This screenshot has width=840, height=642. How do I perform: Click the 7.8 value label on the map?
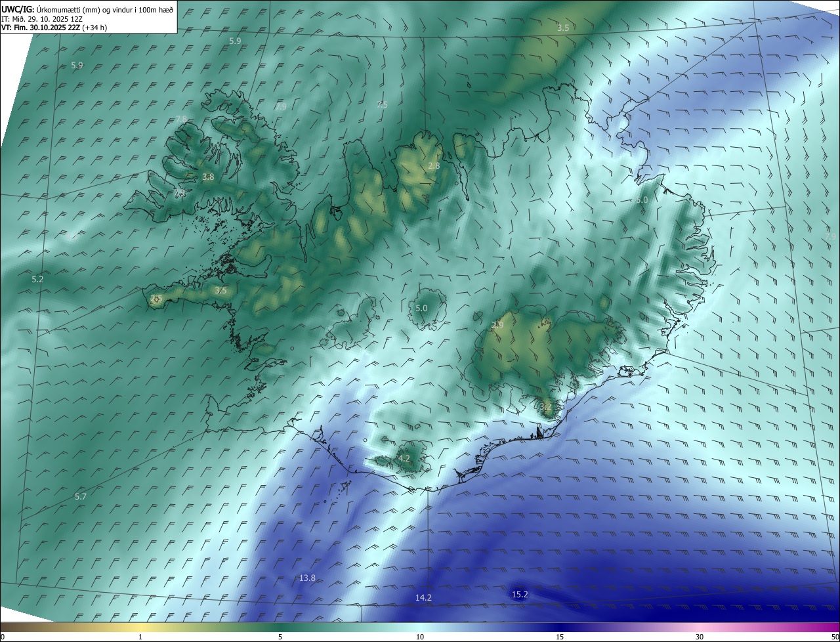click(181, 119)
